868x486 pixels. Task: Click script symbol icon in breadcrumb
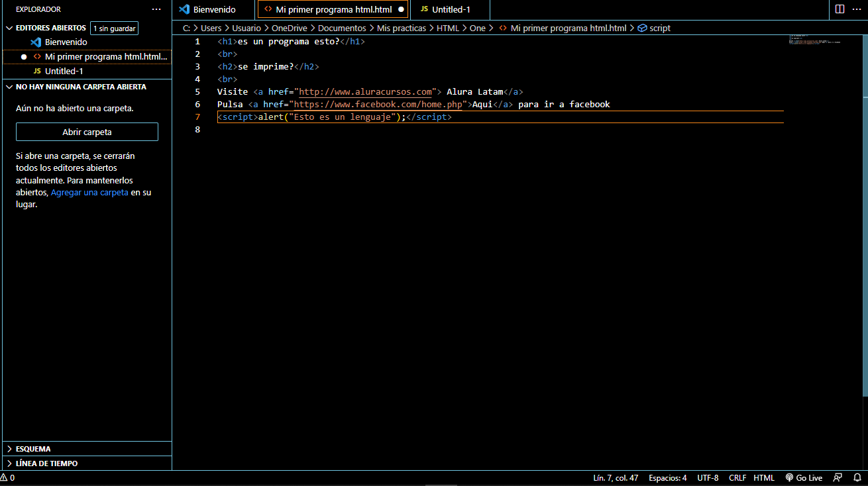(641, 28)
